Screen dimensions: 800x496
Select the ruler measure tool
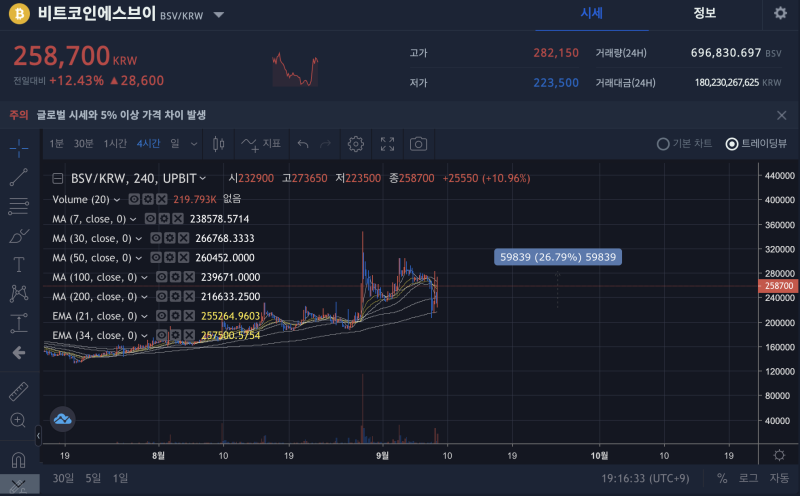click(x=19, y=391)
